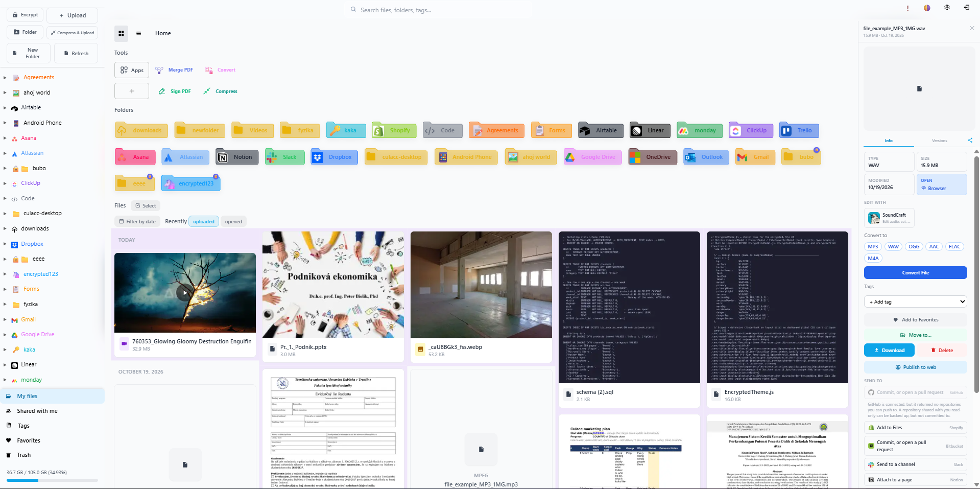This screenshot has width=980, height=489.
Task: Toggle Recently uploaded filter
Action: point(204,222)
